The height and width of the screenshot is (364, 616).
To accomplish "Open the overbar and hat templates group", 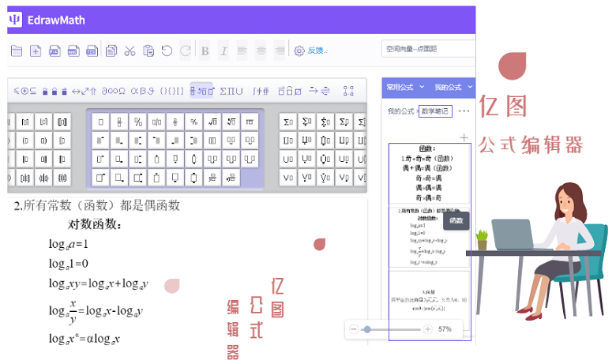I will coord(290,91).
